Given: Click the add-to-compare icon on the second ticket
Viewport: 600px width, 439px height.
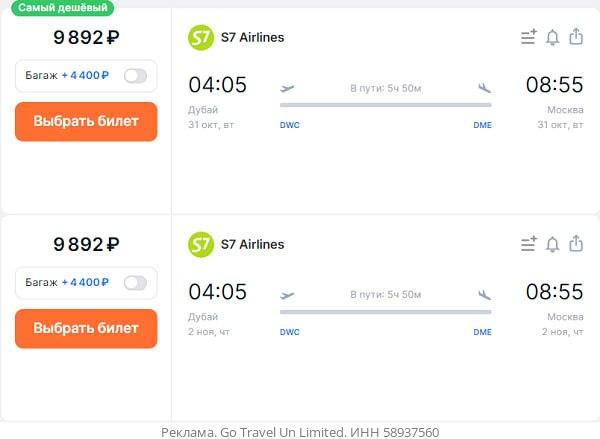Looking at the screenshot, I should click(x=529, y=244).
